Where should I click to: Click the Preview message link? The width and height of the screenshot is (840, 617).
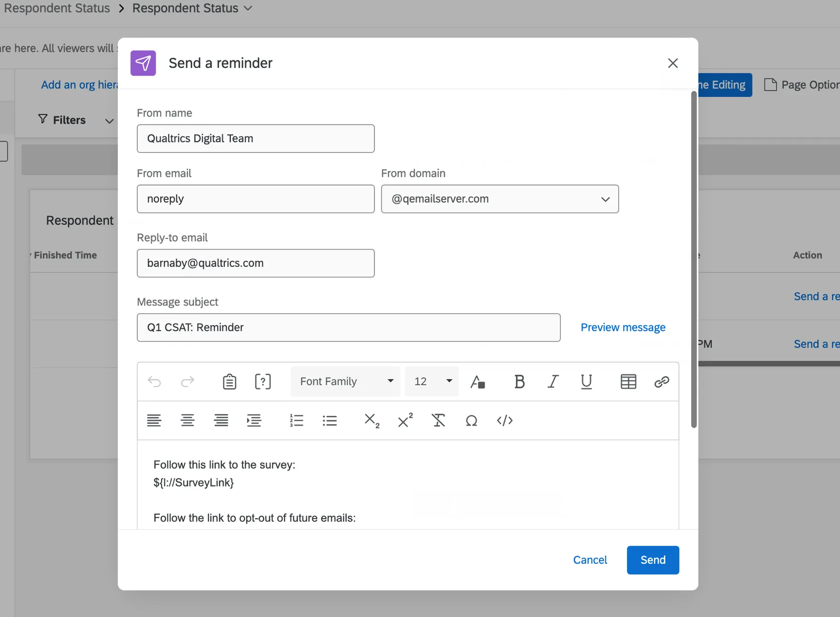pyautogui.click(x=623, y=327)
